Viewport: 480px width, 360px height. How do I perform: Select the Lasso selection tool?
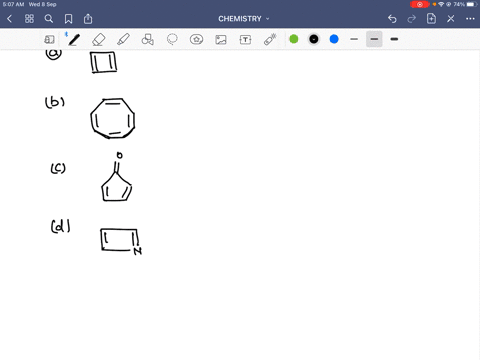coord(172,39)
